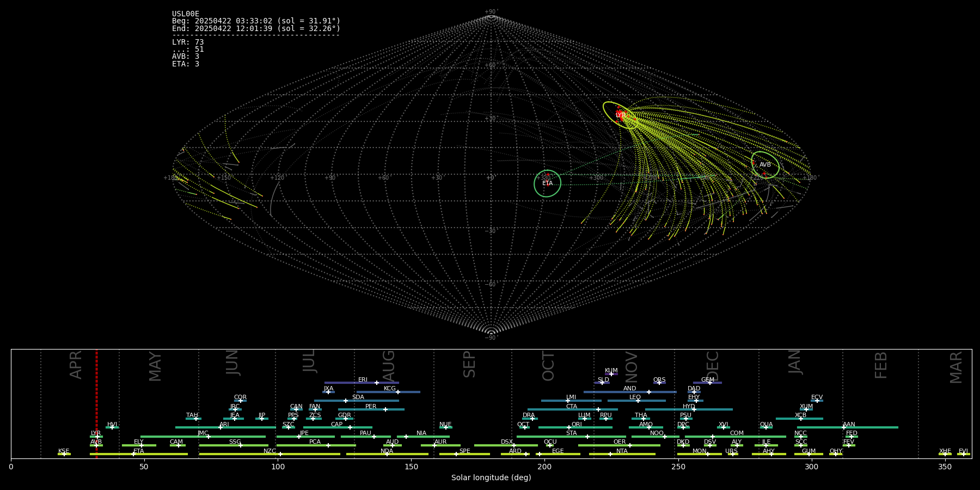
Task: Click the NZC shower bar on the timeline
Action: [269, 454]
